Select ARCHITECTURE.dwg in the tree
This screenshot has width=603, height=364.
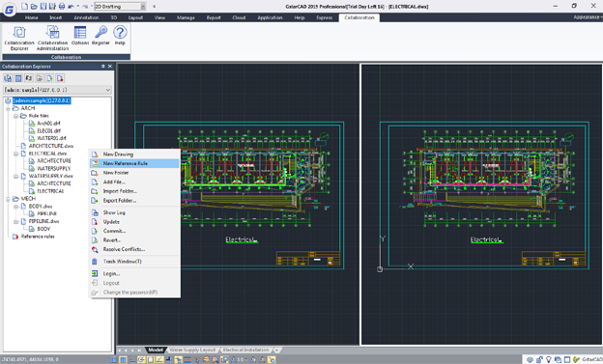51,146
